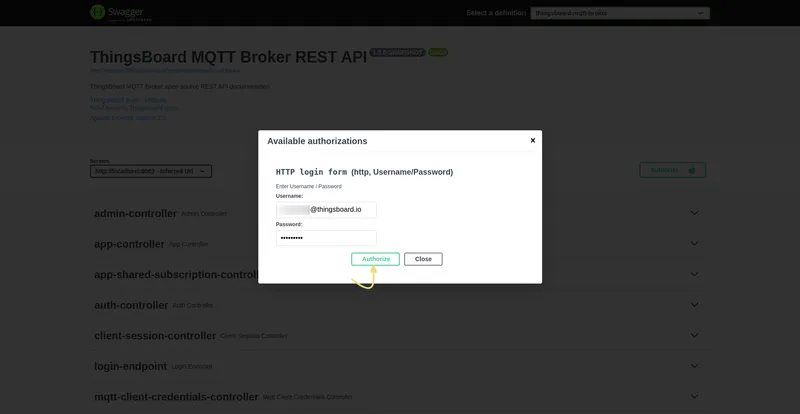Expand the admin-controller section chevron
800x414 pixels.
point(694,213)
